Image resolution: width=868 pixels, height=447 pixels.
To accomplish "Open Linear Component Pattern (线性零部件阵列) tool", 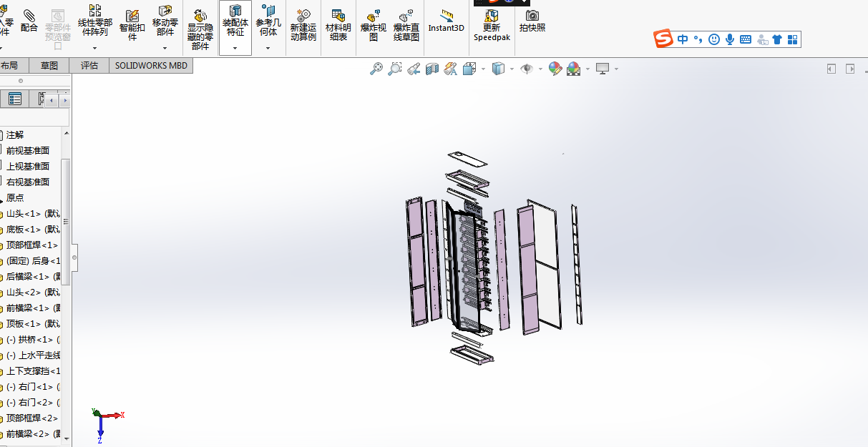I will tap(94, 21).
